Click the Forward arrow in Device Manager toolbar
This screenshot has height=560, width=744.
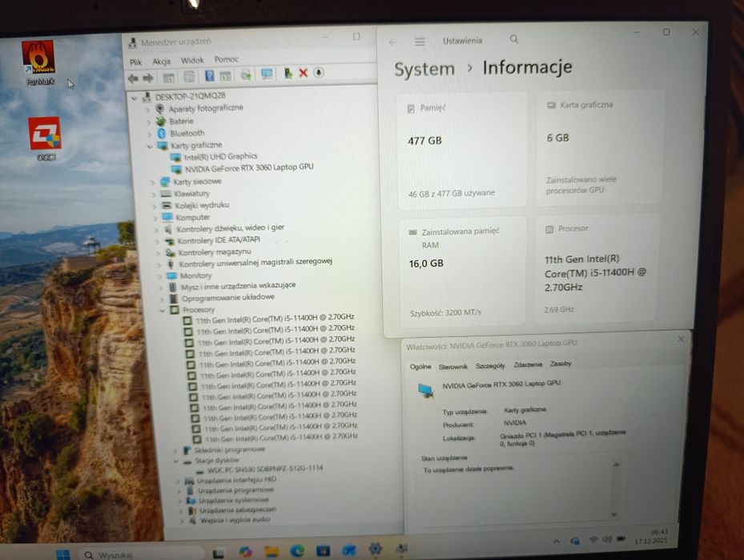[148, 78]
